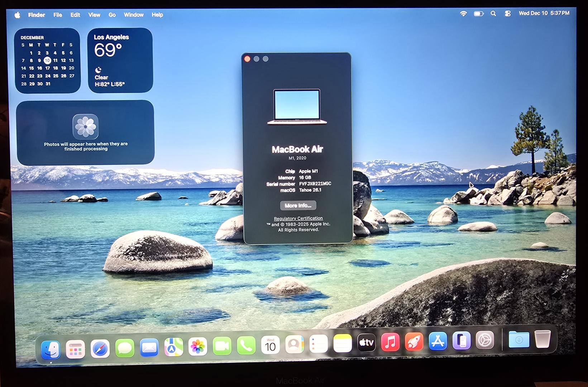The height and width of the screenshot is (387, 588).
Task: Open the Music app in the Dock
Action: click(390, 342)
